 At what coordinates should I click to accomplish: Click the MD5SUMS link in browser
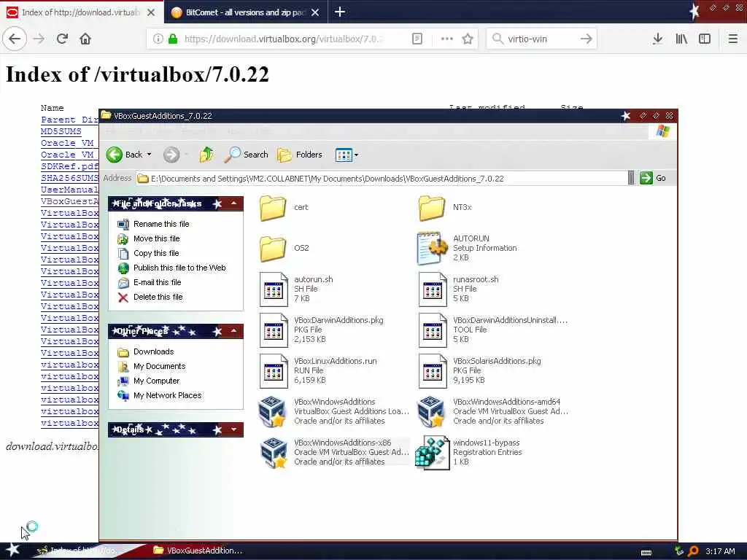tap(61, 131)
